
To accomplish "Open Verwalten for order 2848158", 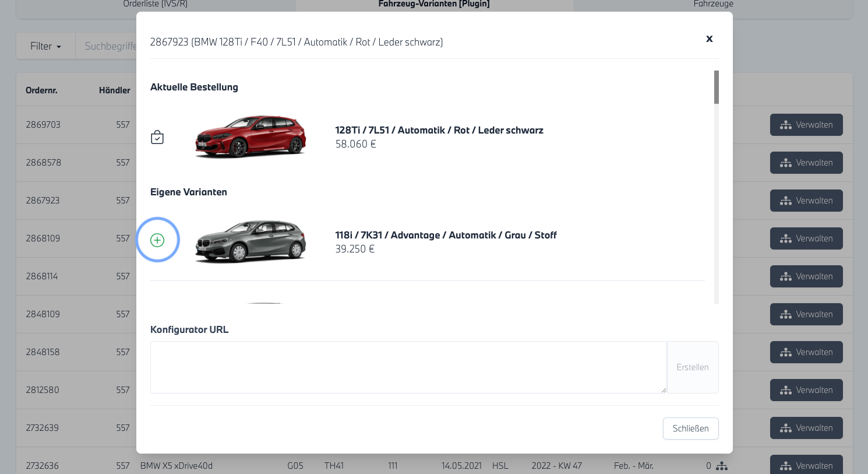I will tap(806, 352).
